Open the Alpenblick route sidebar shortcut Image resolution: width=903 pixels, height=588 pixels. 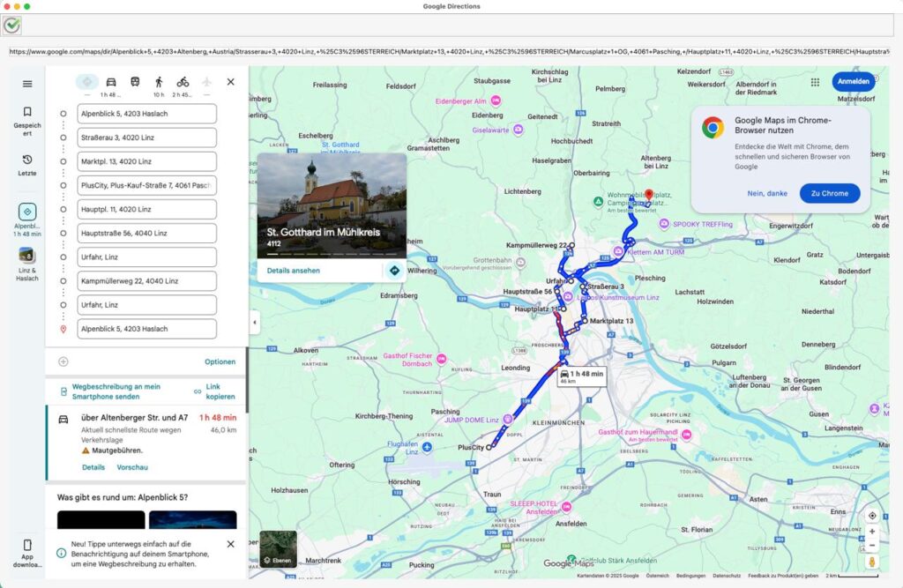[26, 211]
